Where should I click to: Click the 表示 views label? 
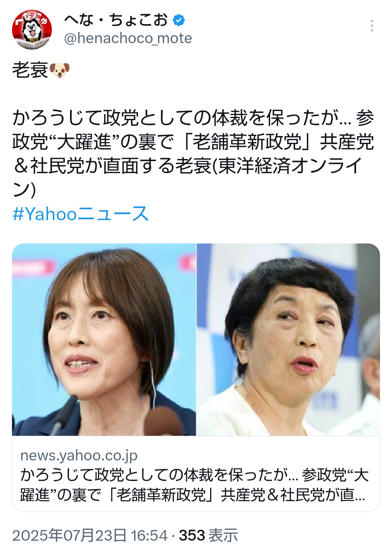223,535
